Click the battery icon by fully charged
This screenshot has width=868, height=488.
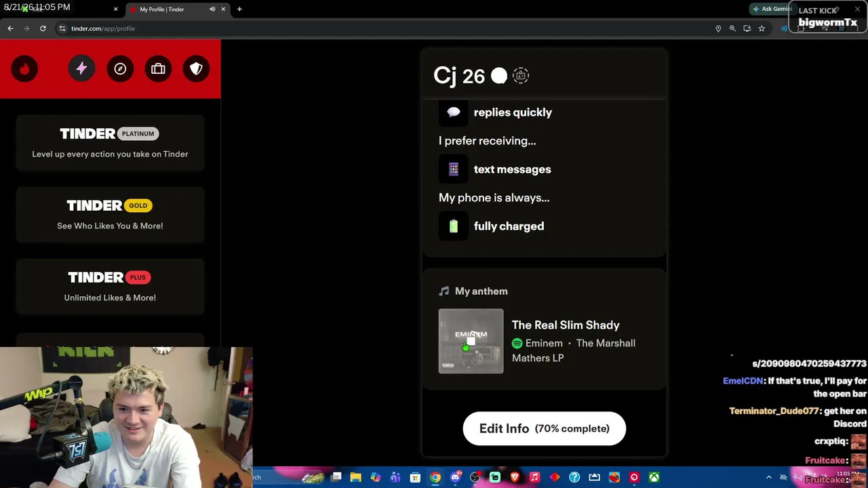pyautogui.click(x=454, y=226)
